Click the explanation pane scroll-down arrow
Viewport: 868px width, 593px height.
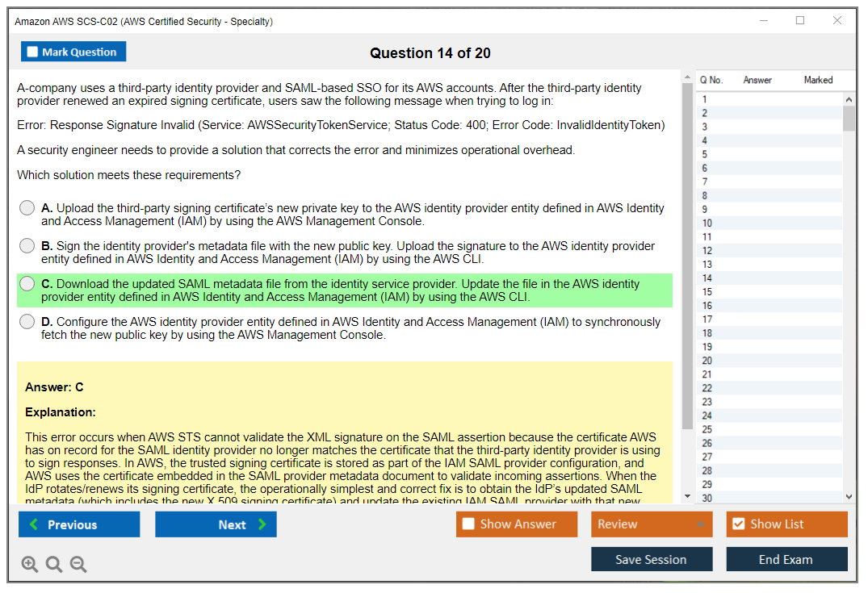point(687,496)
